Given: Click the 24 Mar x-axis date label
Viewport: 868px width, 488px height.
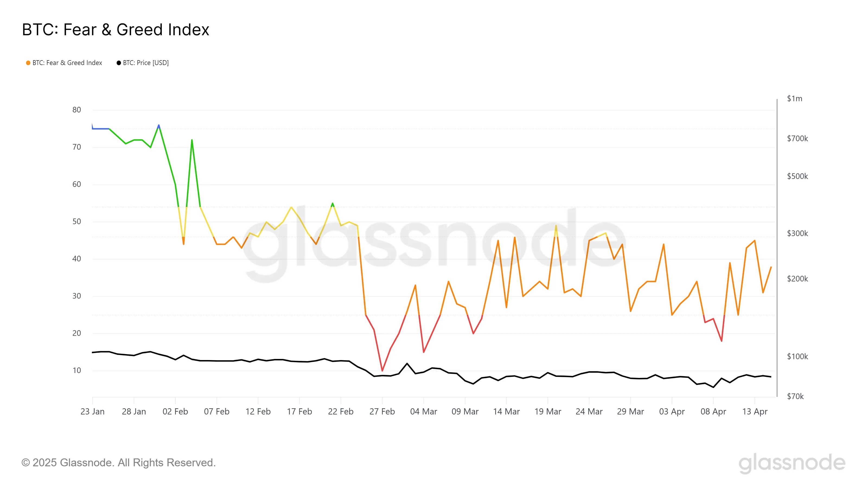Looking at the screenshot, I should pyautogui.click(x=589, y=412).
